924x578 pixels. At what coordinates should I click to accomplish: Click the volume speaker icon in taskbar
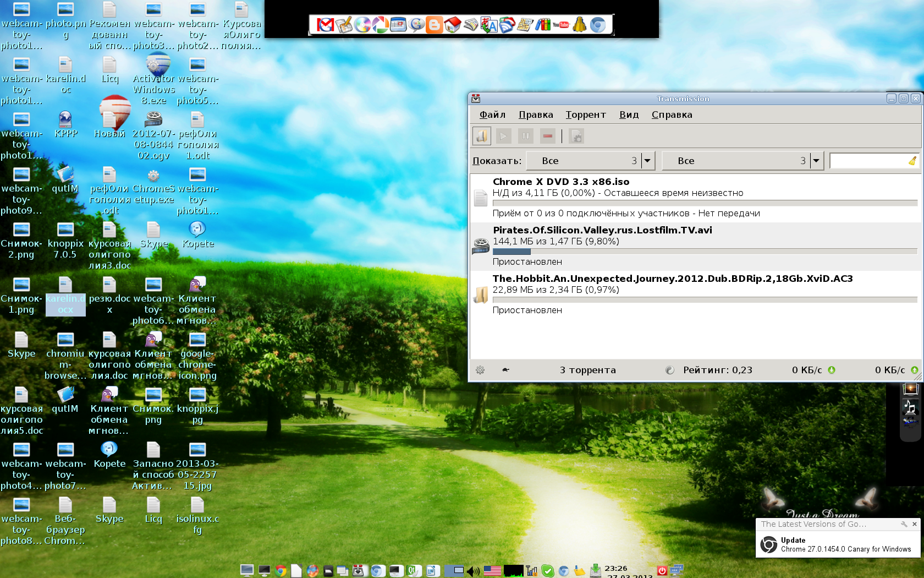[x=472, y=571]
